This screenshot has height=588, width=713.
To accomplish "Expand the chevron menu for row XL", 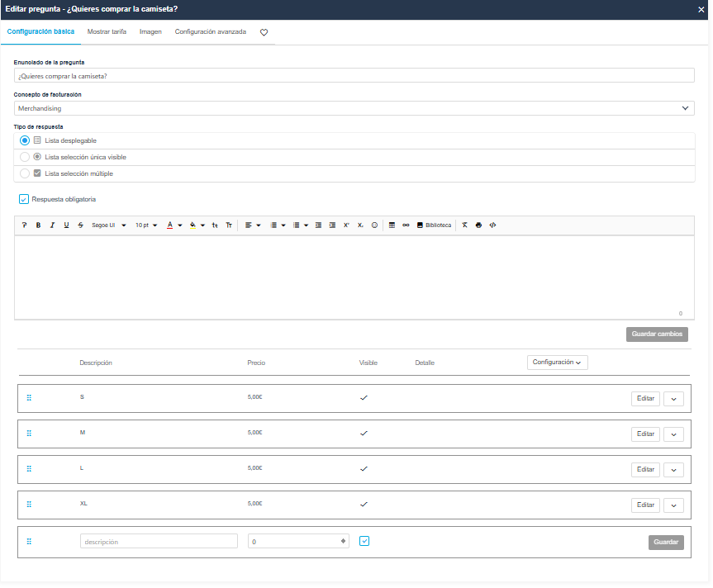I will click(673, 505).
